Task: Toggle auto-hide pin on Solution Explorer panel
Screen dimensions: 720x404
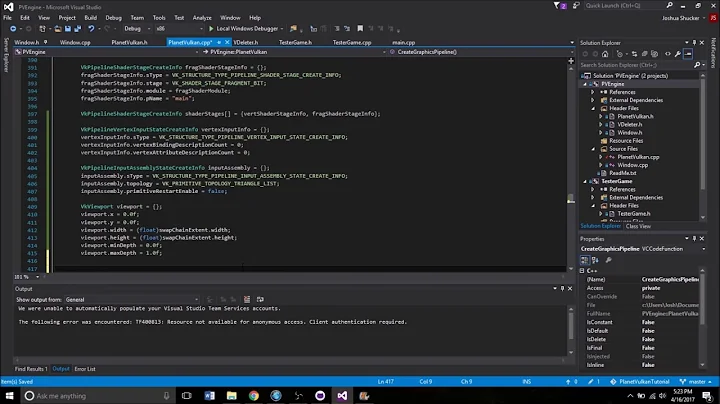Action: 694,43
